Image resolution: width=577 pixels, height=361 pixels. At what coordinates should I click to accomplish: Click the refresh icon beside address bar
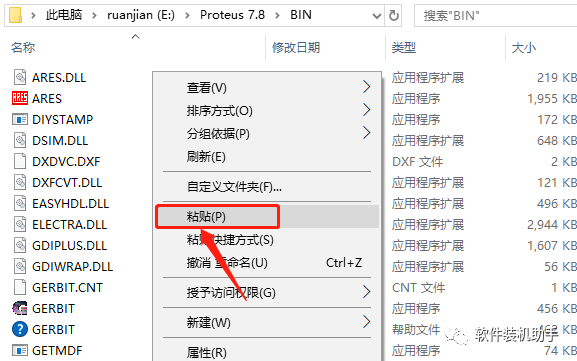[x=393, y=15]
